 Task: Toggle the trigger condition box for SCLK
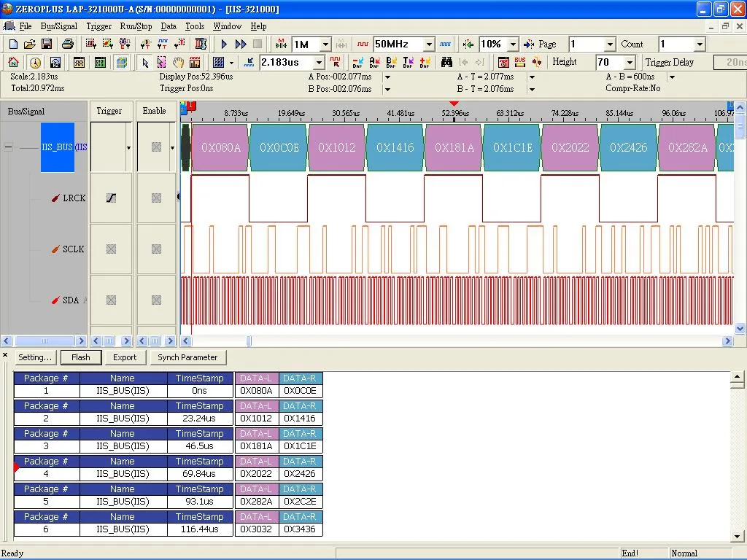[111, 249]
